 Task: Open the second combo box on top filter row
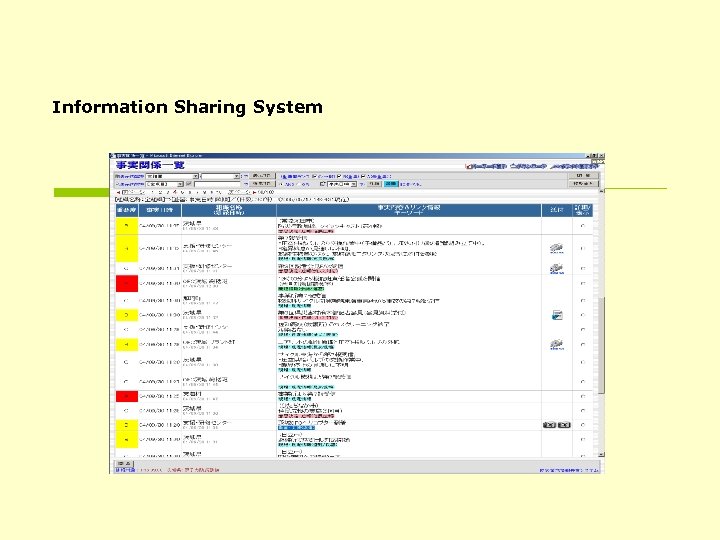[220, 176]
